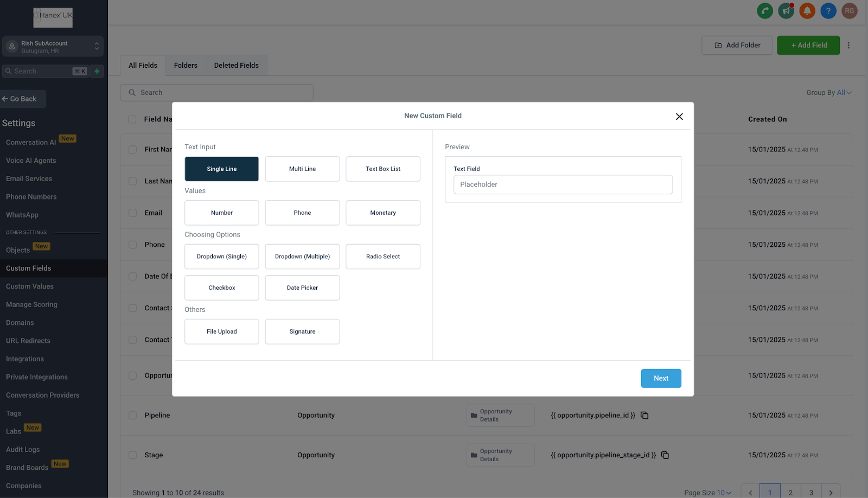
Task: Open the Manage Scoring settings page
Action: (31, 305)
